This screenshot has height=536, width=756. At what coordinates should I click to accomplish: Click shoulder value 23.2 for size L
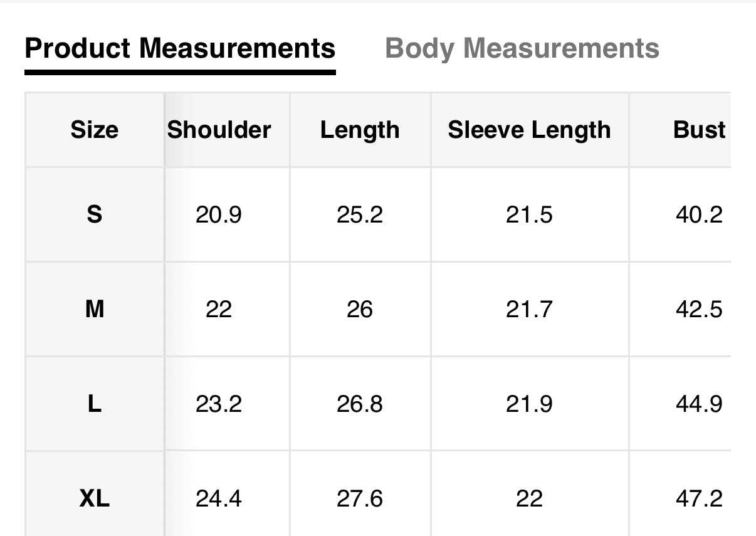tap(219, 404)
